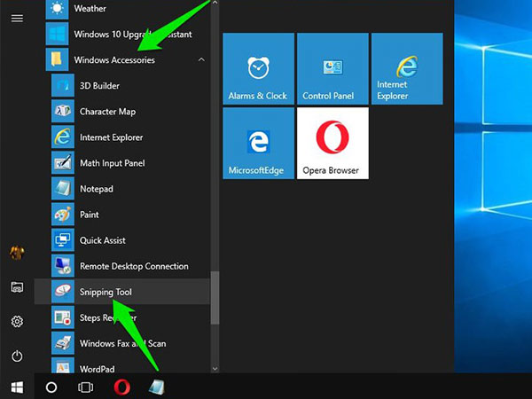This screenshot has width=532, height=399.
Task: Click the "Remote Desktop Connection" text
Action: pos(134,266)
